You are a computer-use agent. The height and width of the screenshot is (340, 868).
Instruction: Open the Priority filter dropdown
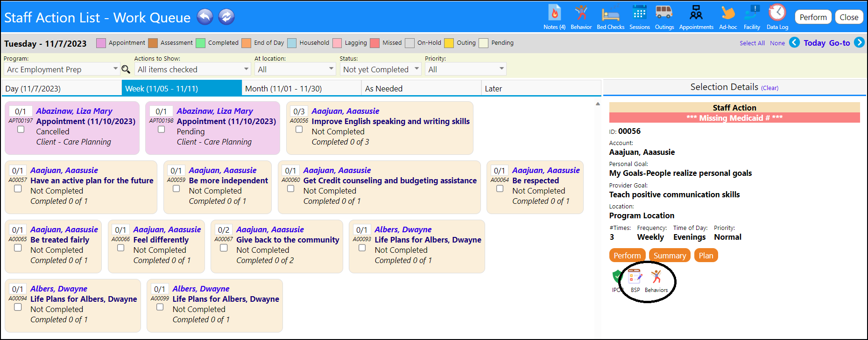(466, 69)
